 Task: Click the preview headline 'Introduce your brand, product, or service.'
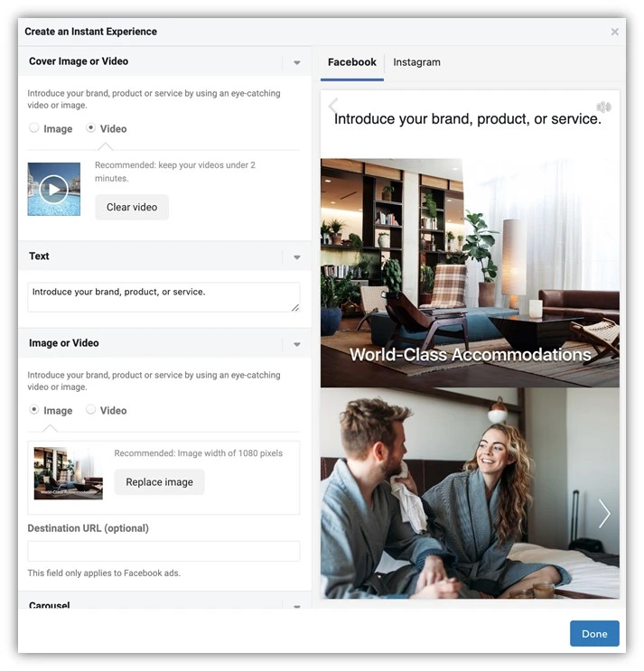coord(467,119)
